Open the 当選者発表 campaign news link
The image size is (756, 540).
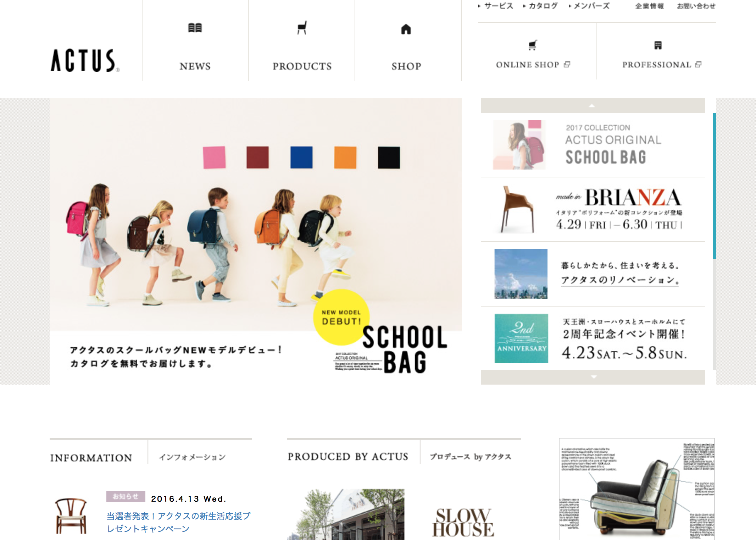point(178,522)
